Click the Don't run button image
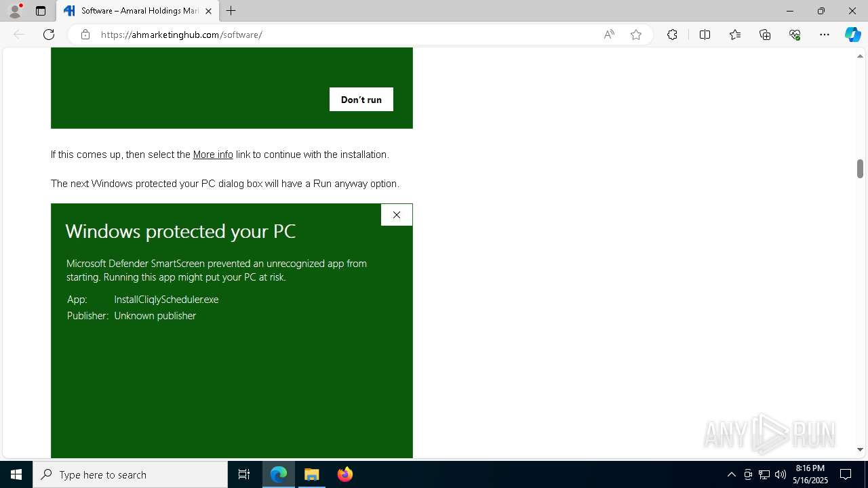 tap(361, 100)
